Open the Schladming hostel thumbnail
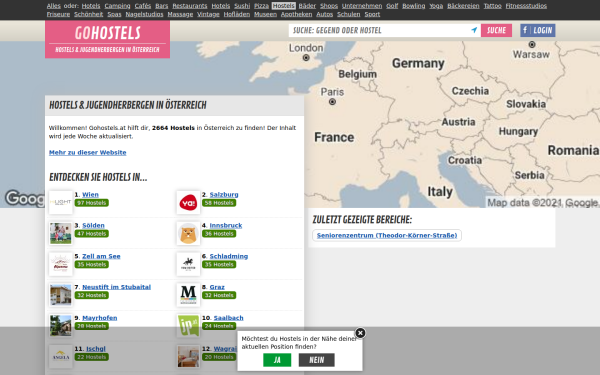The height and width of the screenshot is (375, 600). tap(188, 264)
